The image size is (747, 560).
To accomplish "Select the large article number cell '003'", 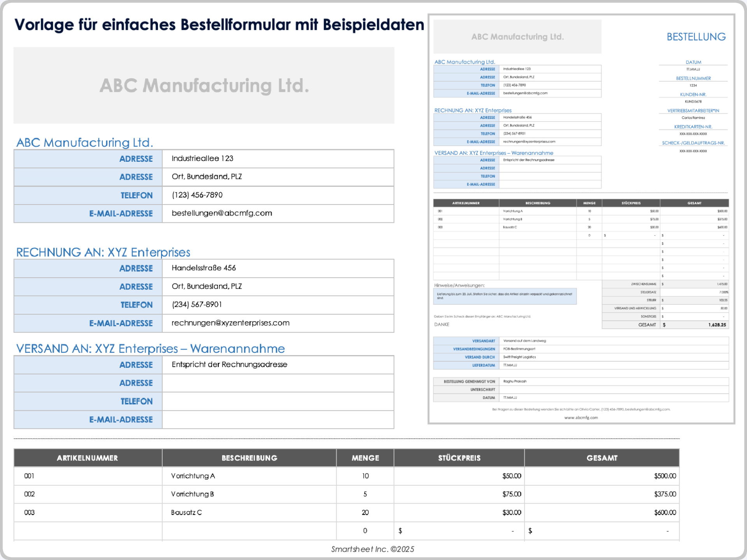I will (88, 513).
